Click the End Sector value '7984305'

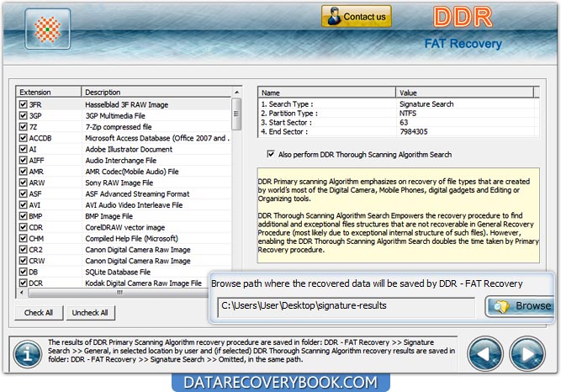(414, 131)
